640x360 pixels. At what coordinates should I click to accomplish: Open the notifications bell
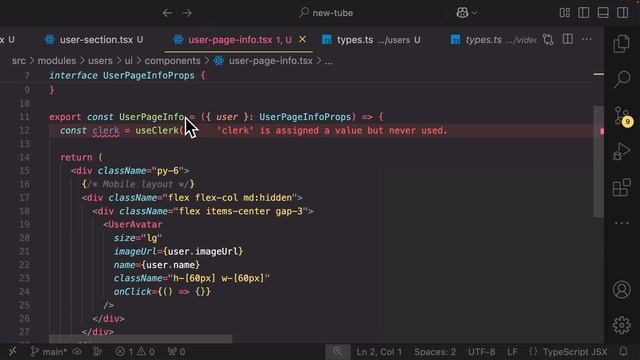(623, 351)
